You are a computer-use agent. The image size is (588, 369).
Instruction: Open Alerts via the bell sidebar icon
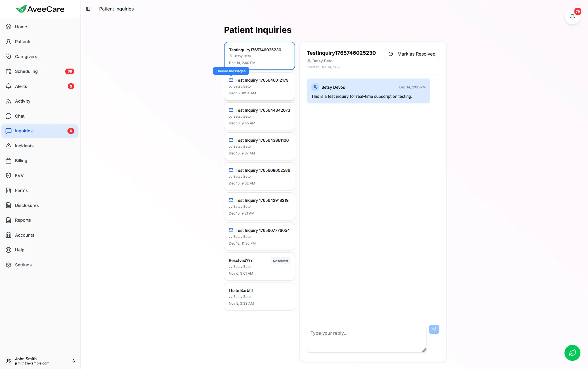point(9,86)
